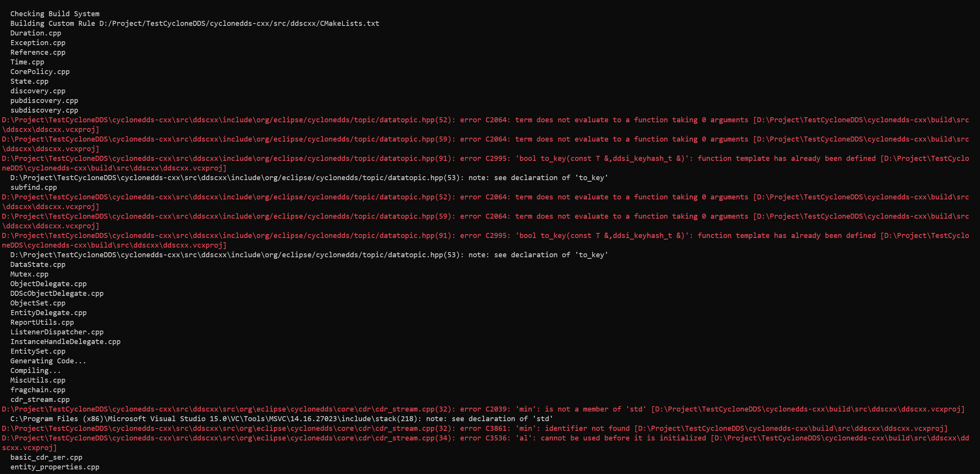Select the CorePolicy.cpp entry
This screenshot has height=474, width=980.
click(40, 71)
